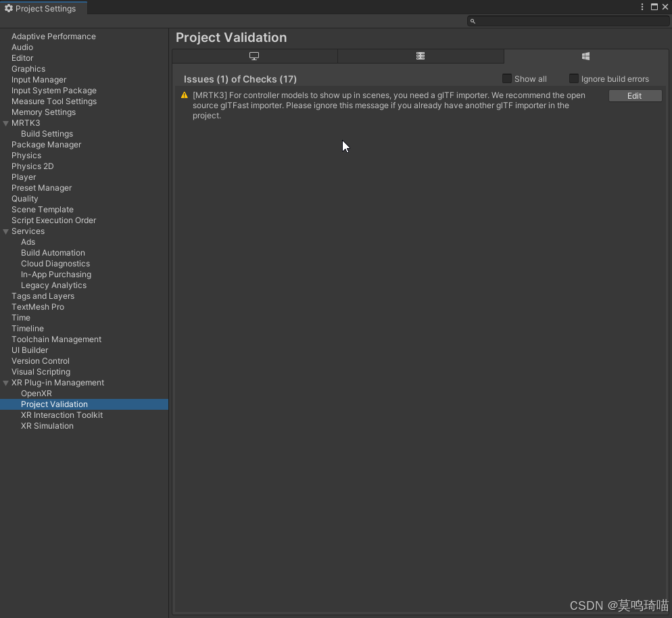This screenshot has width=672, height=618.
Task: Open XR Interaction Toolkit settings
Action: click(62, 415)
